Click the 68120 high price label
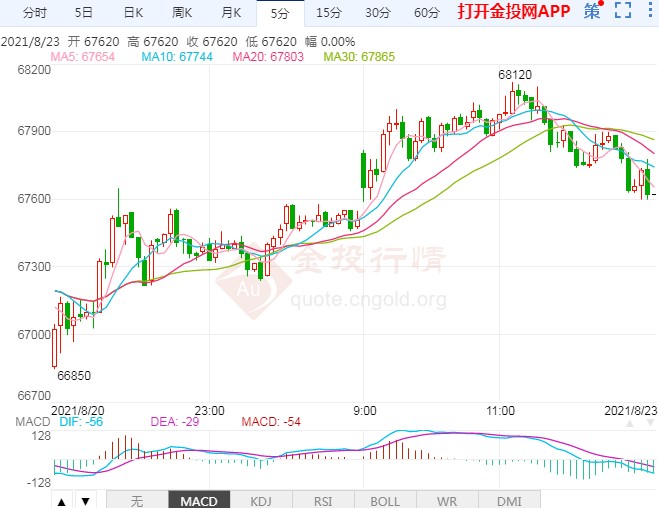Screen dimensions: 659x508 tap(515, 75)
